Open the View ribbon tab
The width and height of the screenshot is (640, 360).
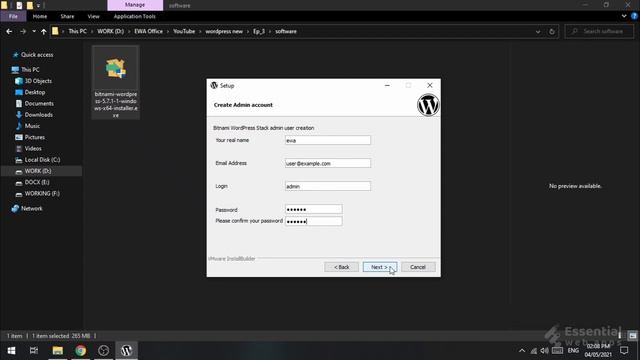pos(93,16)
